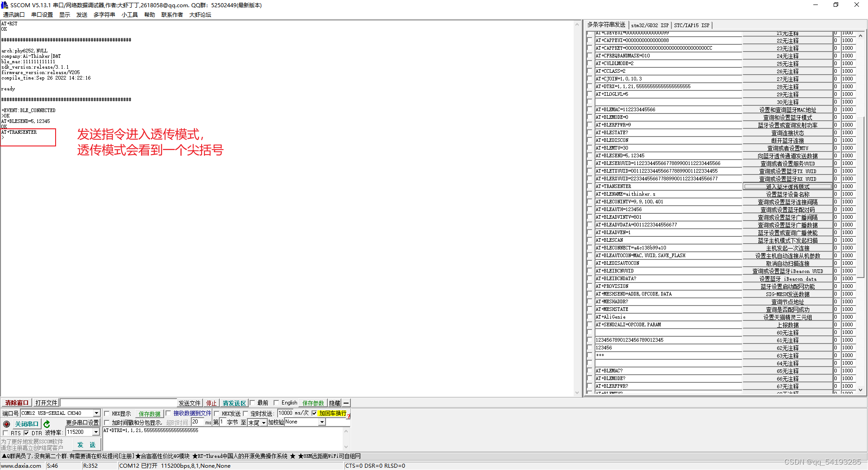Open the 联系作者 menu

click(172, 15)
